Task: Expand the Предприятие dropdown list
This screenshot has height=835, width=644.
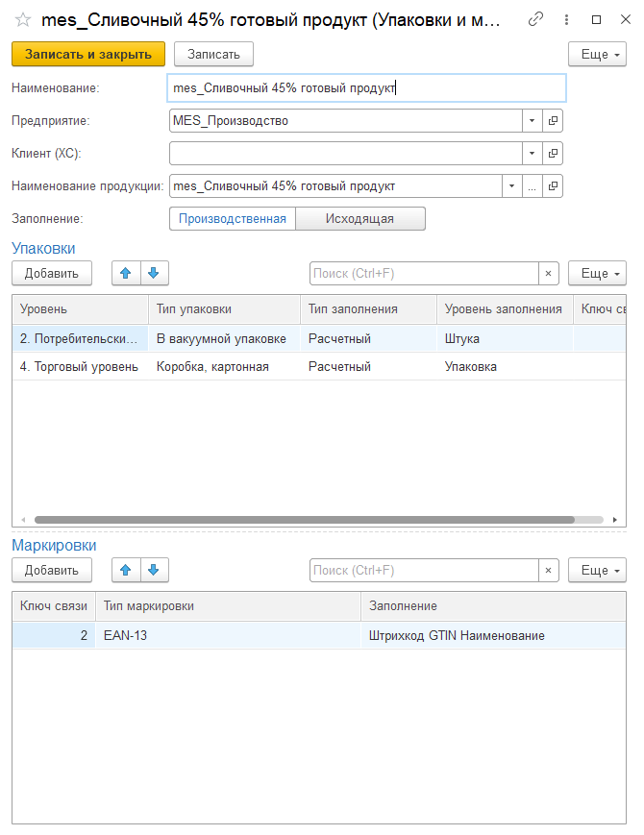Action: [x=533, y=121]
